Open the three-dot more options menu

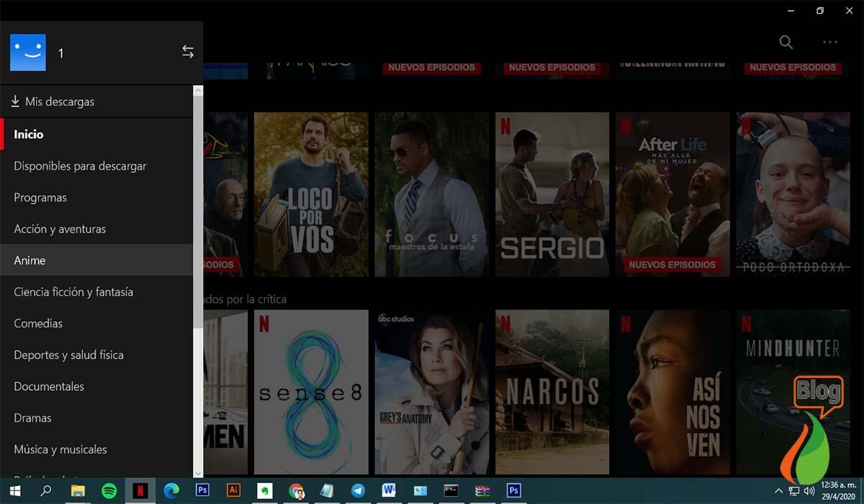point(830,42)
